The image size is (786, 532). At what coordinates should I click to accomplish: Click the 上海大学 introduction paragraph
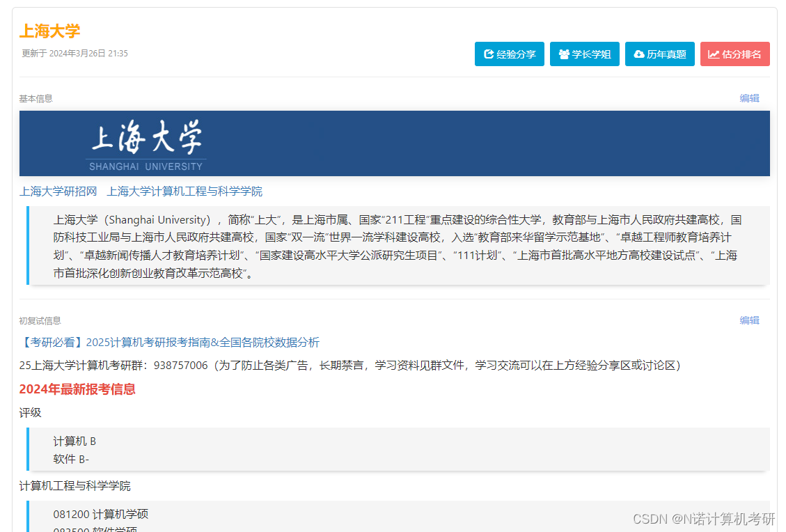click(x=398, y=247)
